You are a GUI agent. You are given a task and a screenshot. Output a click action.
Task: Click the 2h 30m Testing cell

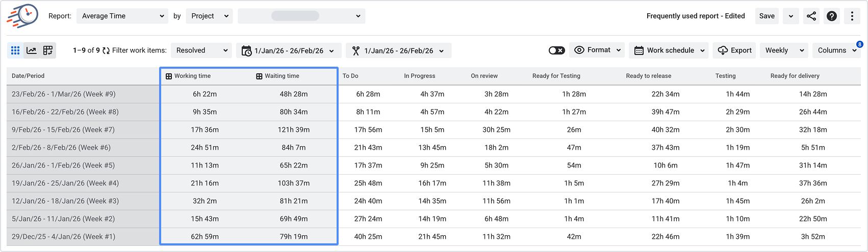point(738,130)
